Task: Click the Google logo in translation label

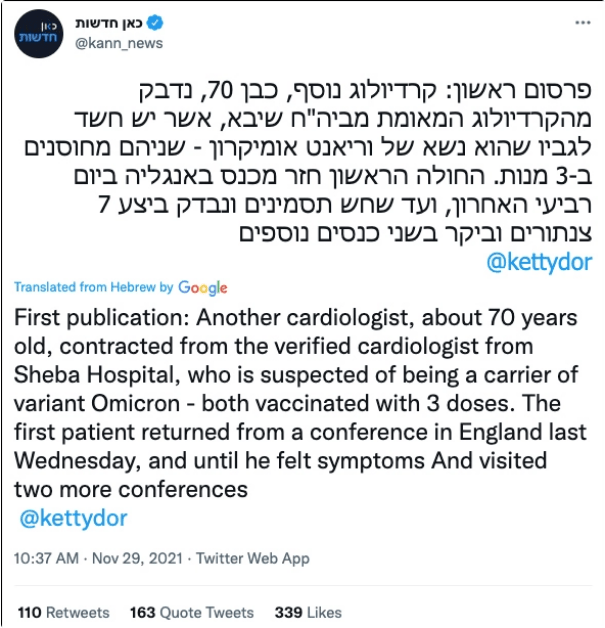Action: click(203, 287)
